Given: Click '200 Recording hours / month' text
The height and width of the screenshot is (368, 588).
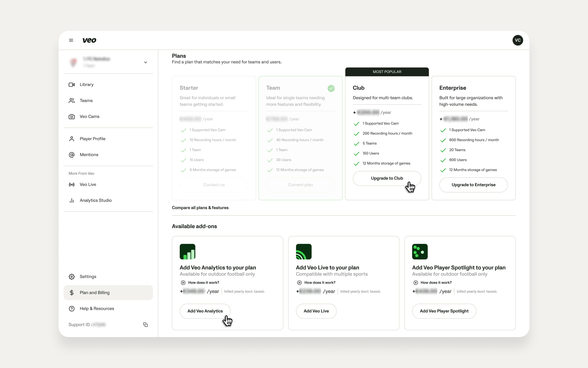Looking at the screenshot, I should click(x=387, y=133).
